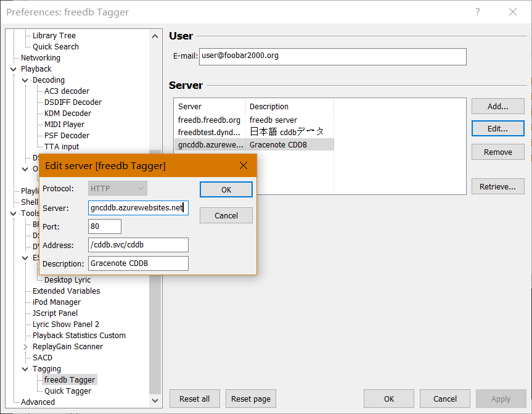Collapse the Tools tree node

point(13,213)
